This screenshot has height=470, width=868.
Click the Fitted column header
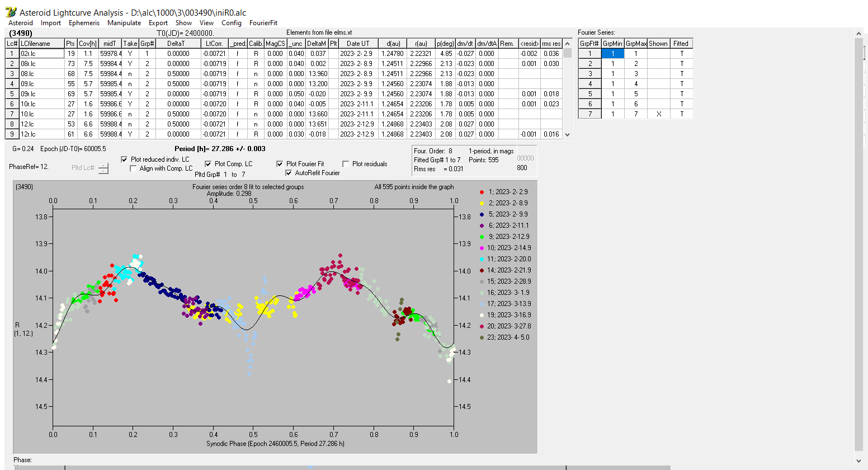point(681,44)
